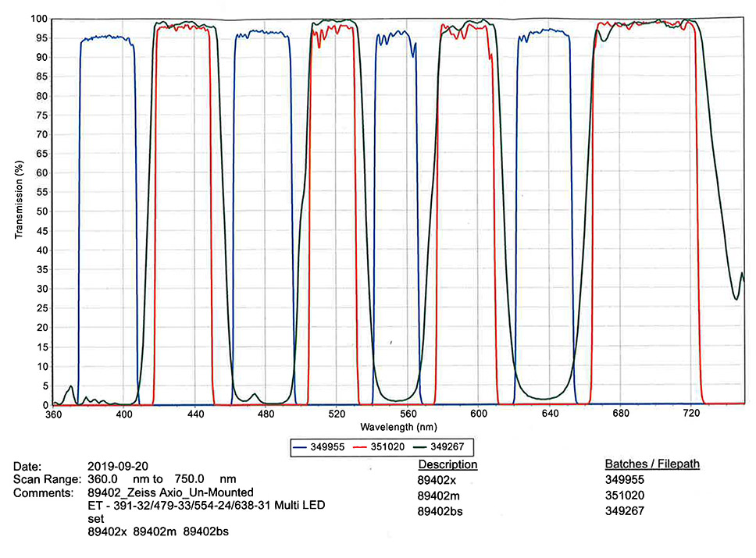The height and width of the screenshot is (558, 756).
Task: Click the 720 tick on wavelength axis
Action: (691, 414)
